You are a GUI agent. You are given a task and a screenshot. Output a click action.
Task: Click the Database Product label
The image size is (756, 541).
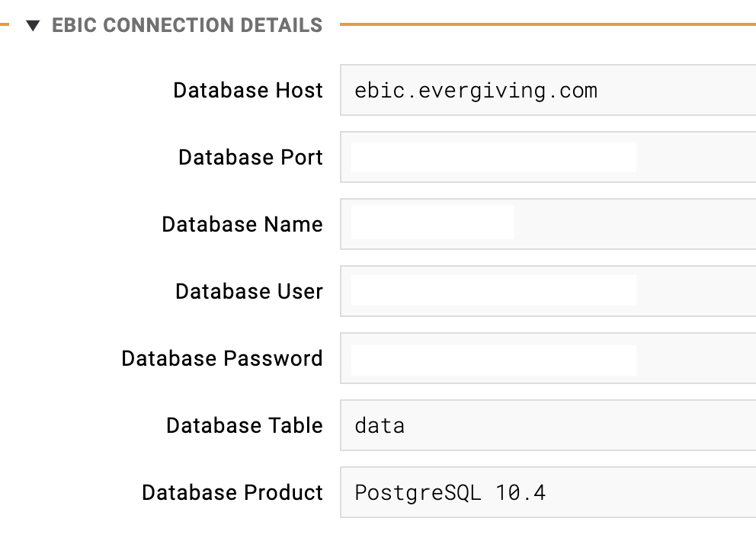click(x=232, y=492)
